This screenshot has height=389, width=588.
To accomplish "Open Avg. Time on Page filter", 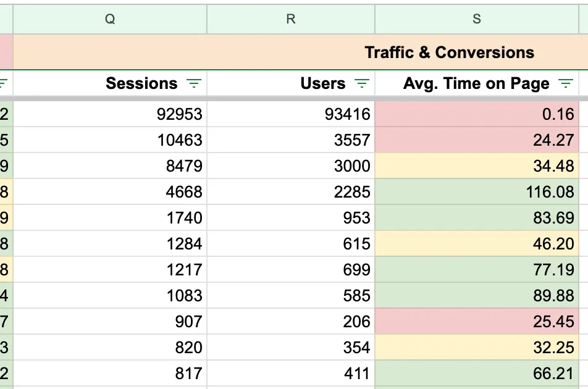I will click(x=565, y=83).
